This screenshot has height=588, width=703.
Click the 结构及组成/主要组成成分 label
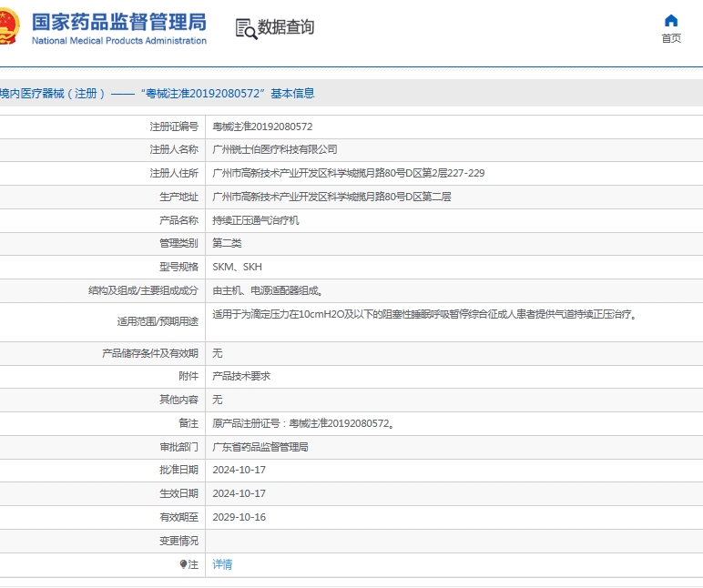point(144,291)
